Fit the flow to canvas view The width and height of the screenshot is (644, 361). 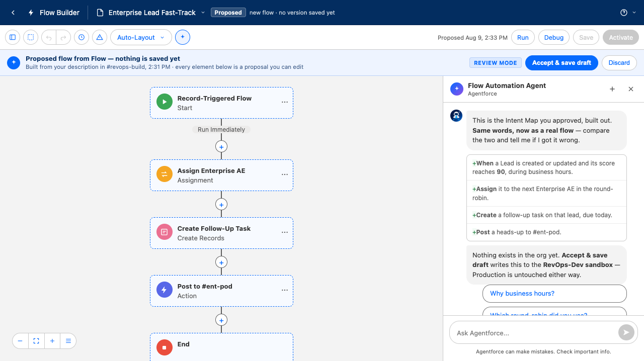coord(36,341)
